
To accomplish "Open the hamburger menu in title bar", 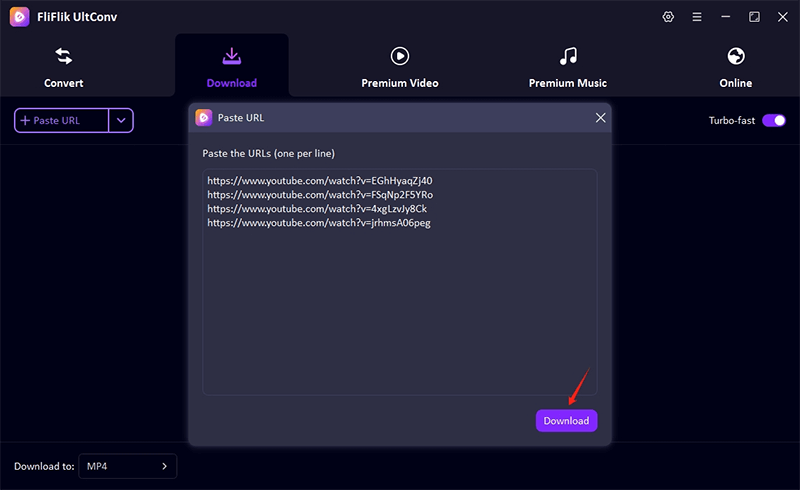I will [696, 17].
